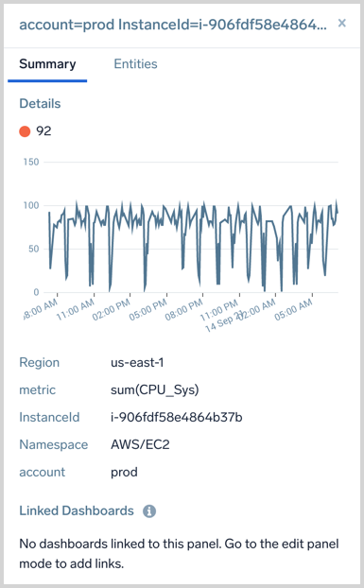Image resolution: width=364 pixels, height=588 pixels.
Task: Click the InstanceId field label
Action: tap(49, 417)
